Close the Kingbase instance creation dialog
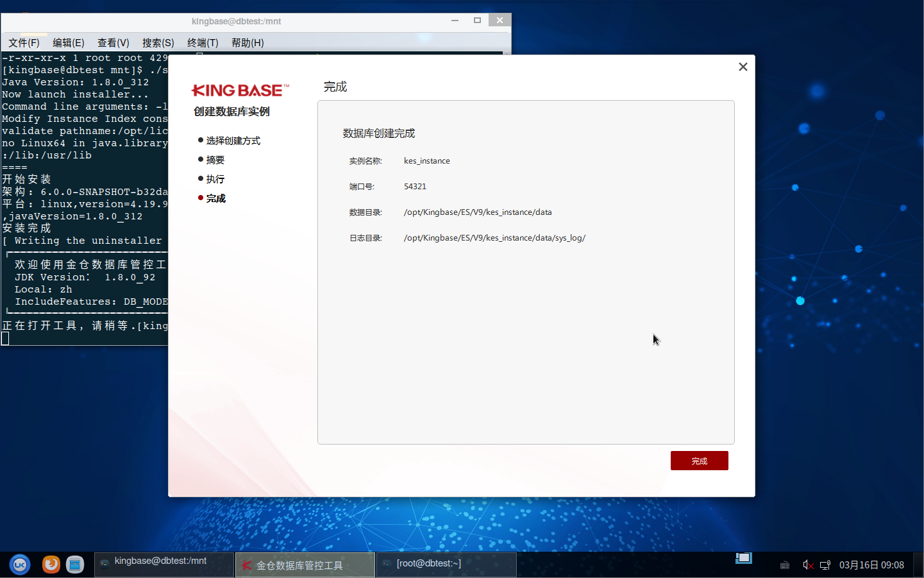Screen dimensions: 924x578 click(x=743, y=67)
